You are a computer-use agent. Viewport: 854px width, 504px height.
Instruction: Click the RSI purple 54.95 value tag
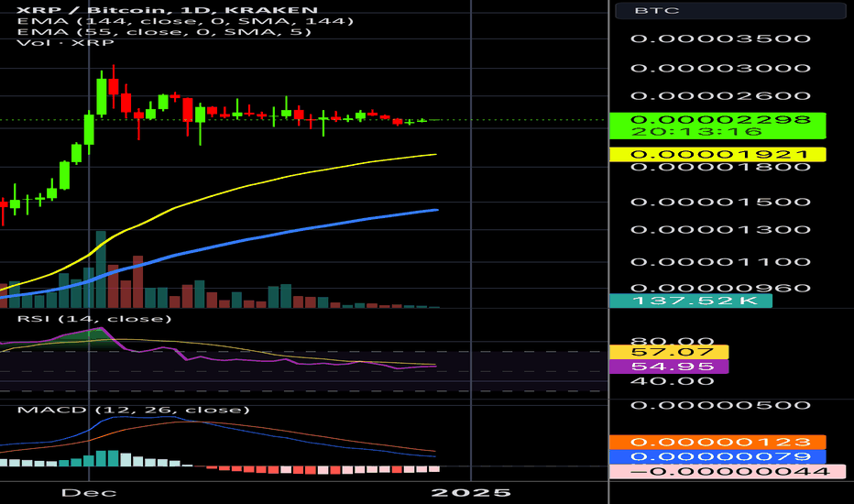click(669, 367)
